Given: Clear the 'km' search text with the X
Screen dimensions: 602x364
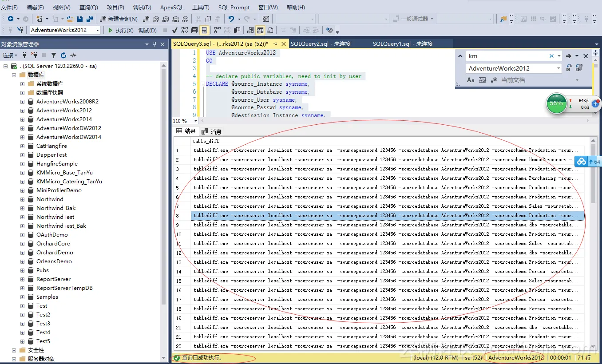Looking at the screenshot, I should pos(552,56).
